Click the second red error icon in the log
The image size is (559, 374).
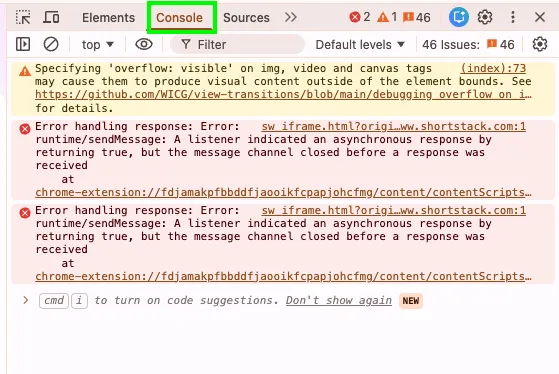25,213
